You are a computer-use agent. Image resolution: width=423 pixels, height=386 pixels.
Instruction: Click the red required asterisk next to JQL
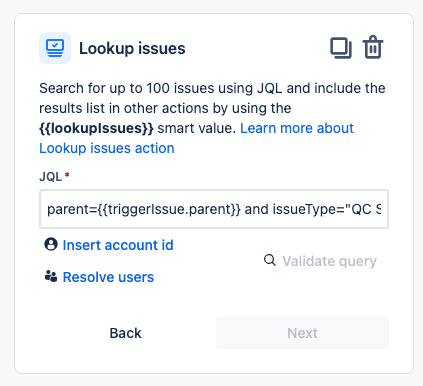67,174
